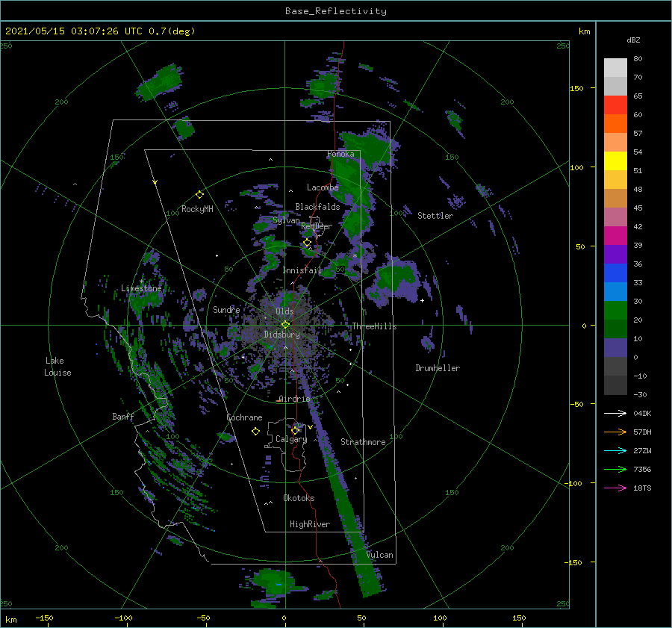
Task: Click the Drumheller label
Action: point(438,368)
